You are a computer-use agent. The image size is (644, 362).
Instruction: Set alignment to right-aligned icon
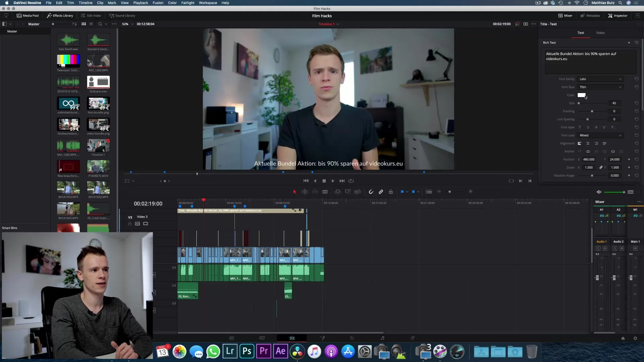point(596,143)
